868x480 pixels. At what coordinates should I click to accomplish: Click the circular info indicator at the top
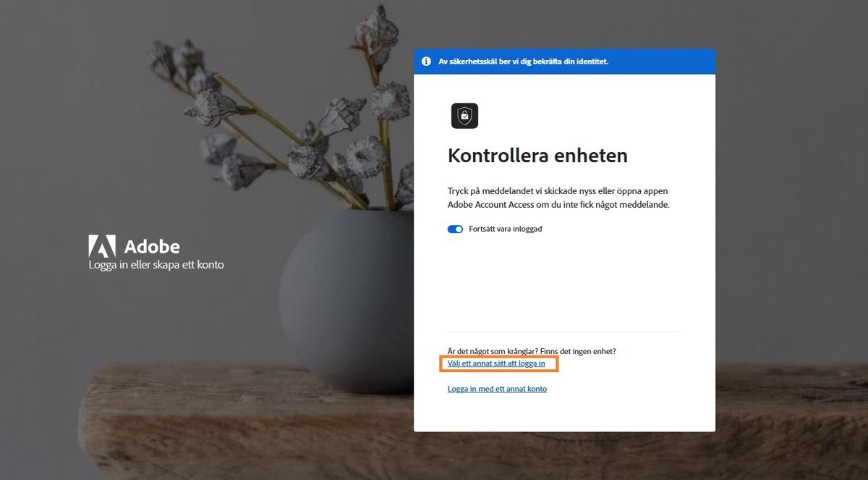426,61
